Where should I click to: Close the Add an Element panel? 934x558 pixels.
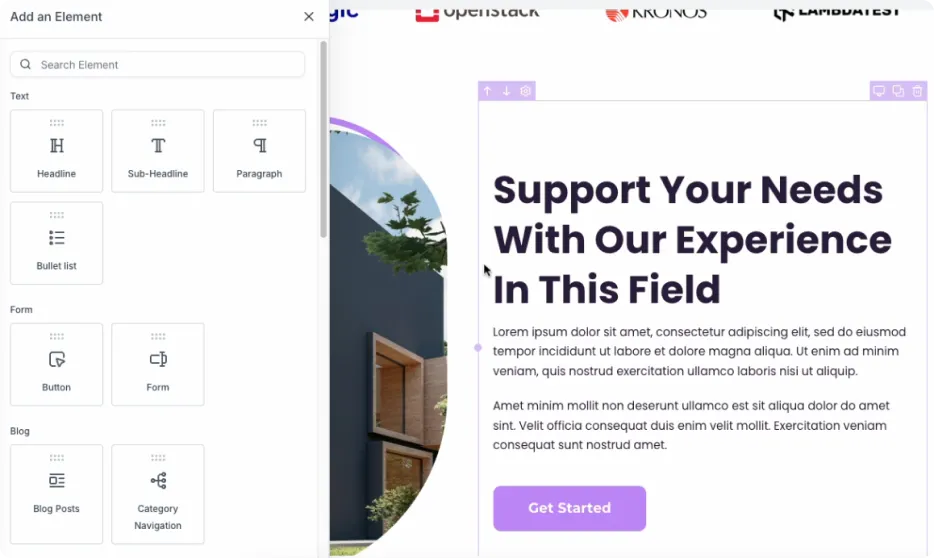309,17
